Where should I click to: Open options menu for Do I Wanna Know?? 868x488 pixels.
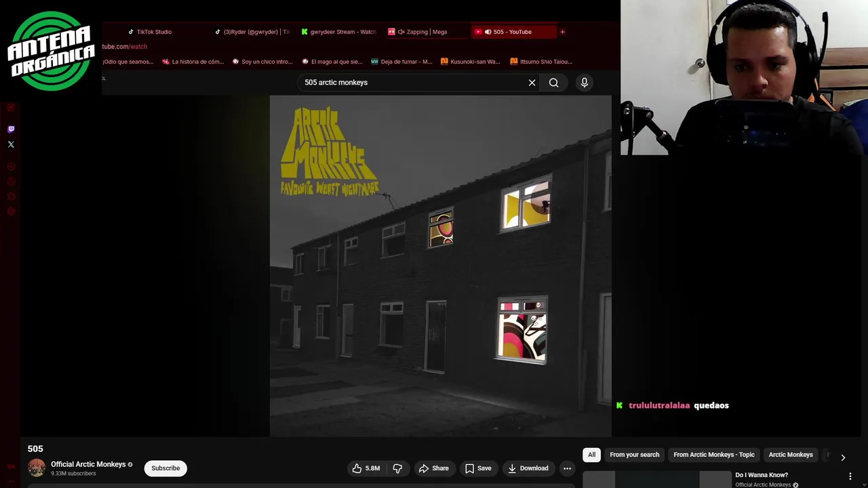click(850, 476)
